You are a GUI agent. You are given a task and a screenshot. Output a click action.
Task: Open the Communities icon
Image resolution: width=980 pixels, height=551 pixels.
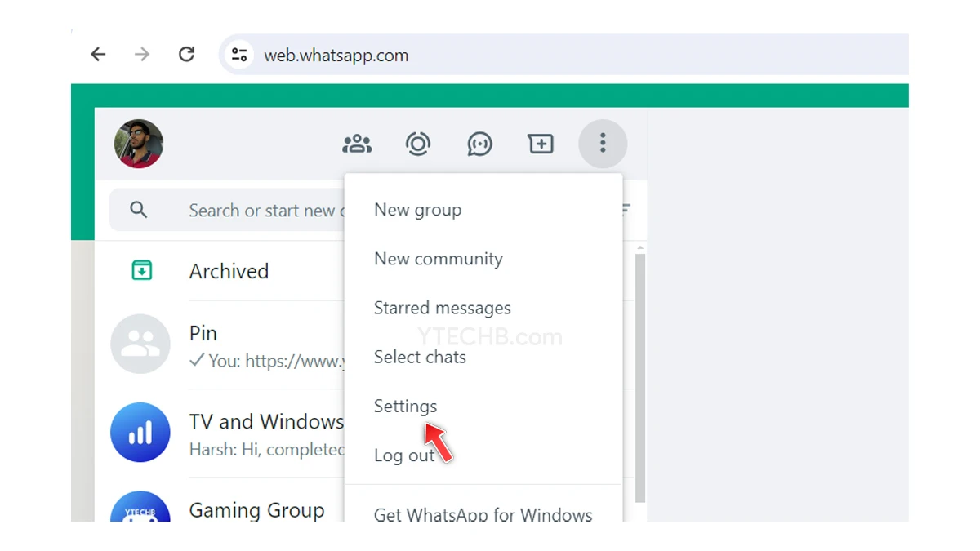pos(357,144)
